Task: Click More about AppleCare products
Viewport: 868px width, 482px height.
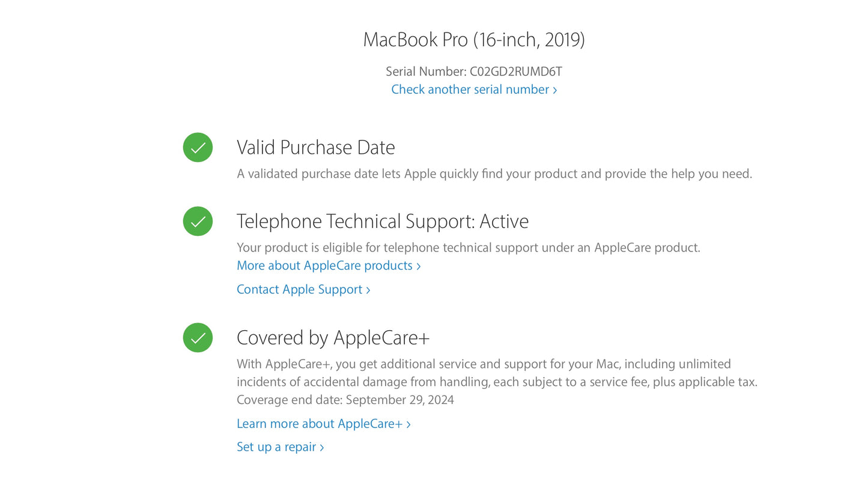Action: coord(324,265)
